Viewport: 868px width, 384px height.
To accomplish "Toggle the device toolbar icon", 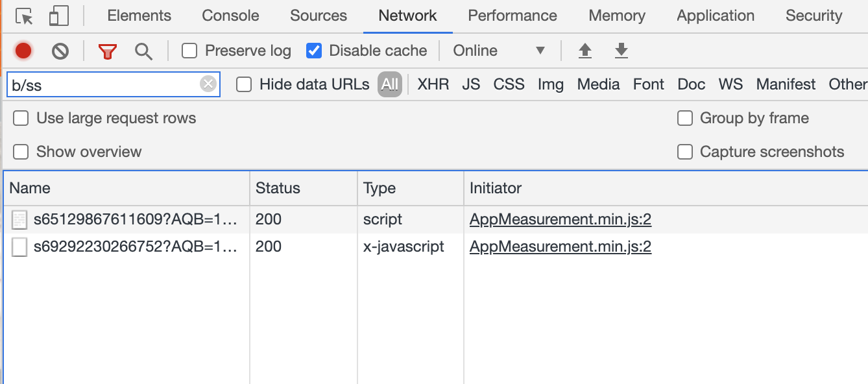I will [x=58, y=16].
